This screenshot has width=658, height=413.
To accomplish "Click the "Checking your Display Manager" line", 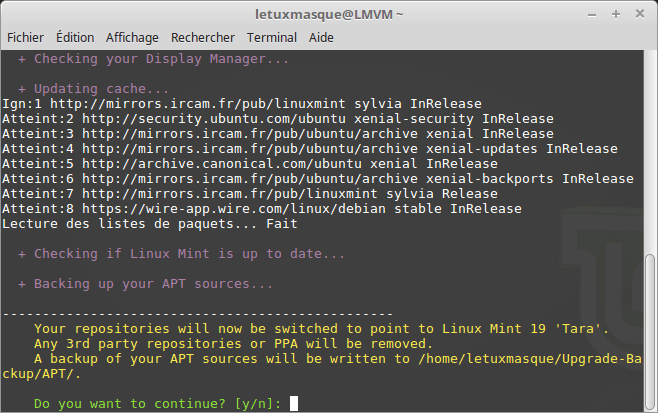I will coord(161,59).
